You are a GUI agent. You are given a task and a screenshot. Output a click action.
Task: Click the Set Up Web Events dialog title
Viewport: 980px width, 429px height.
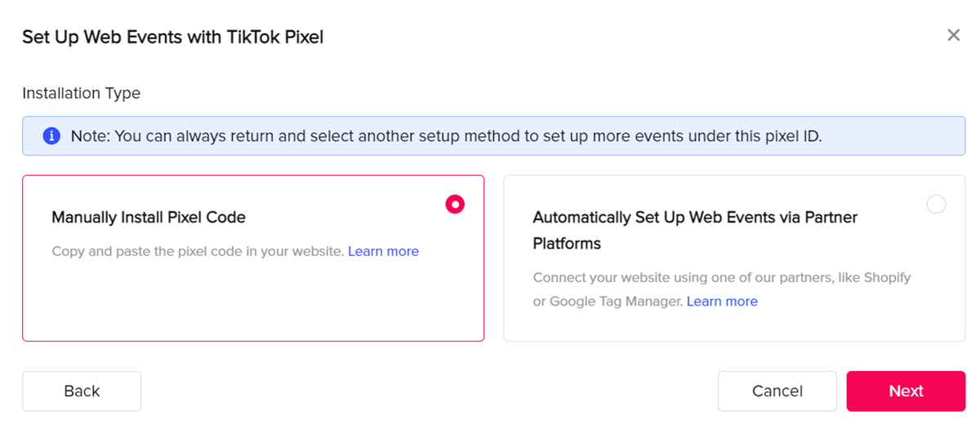tap(172, 37)
